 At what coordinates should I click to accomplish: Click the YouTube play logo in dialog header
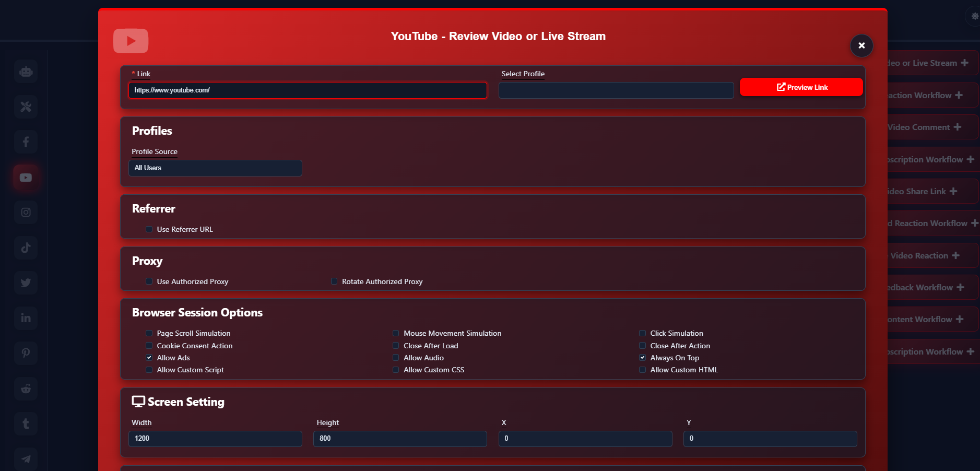click(x=131, y=41)
